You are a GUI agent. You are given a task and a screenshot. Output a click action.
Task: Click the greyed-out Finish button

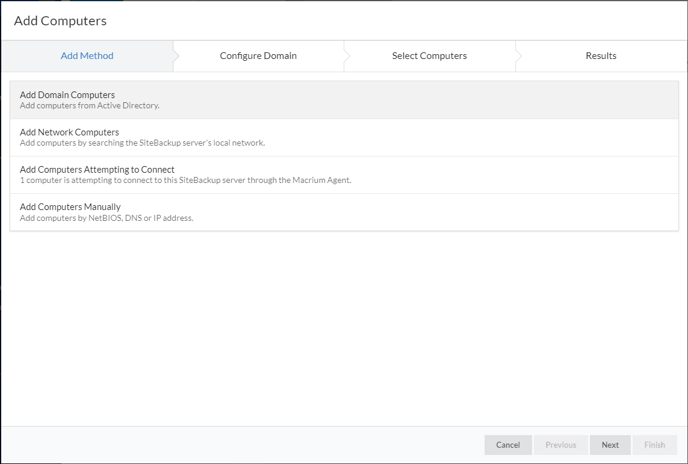[655, 445]
